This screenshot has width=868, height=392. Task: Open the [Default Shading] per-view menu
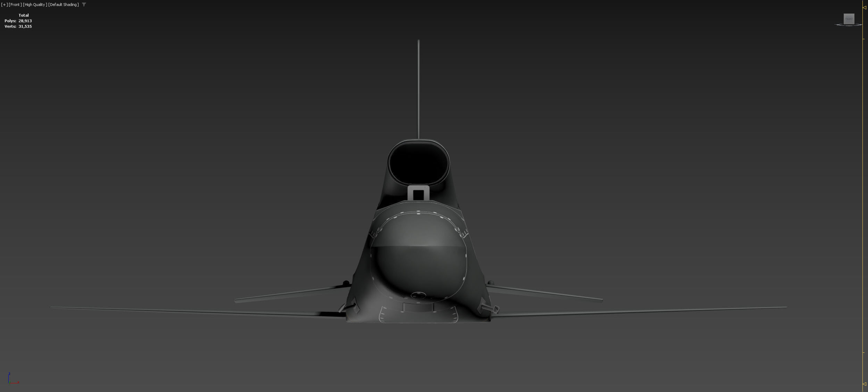(x=64, y=5)
